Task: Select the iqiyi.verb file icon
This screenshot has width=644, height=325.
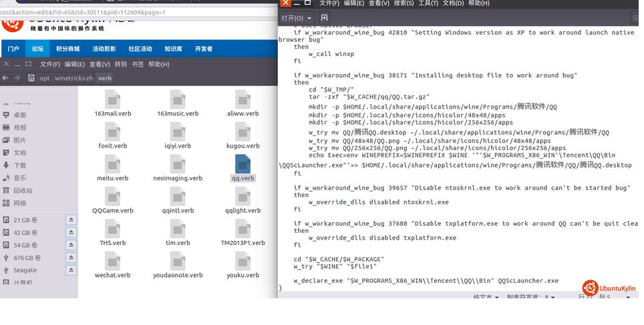Action: pos(178,132)
